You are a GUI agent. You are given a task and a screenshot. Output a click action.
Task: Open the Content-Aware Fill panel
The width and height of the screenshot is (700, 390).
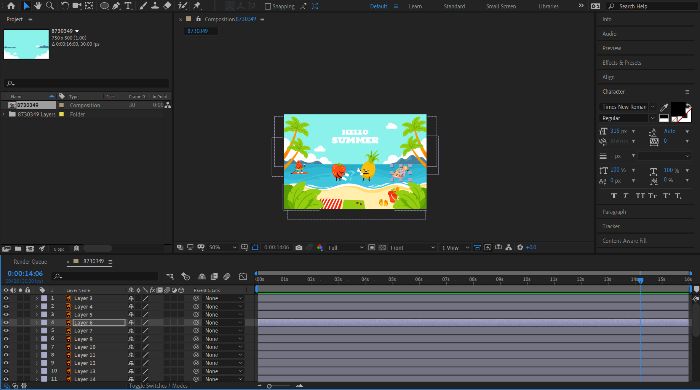624,241
